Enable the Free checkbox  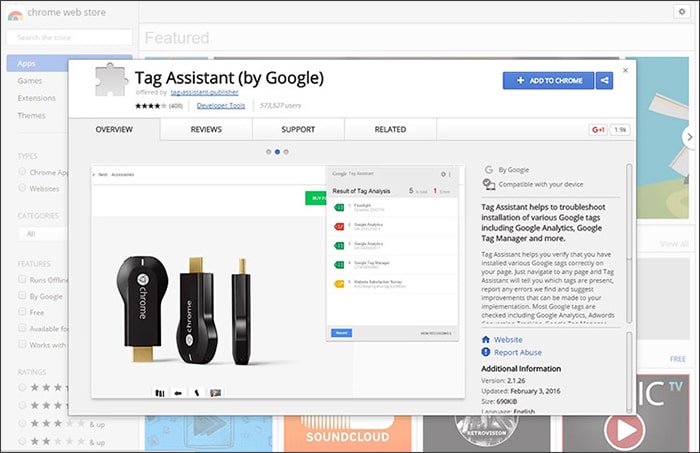point(22,312)
